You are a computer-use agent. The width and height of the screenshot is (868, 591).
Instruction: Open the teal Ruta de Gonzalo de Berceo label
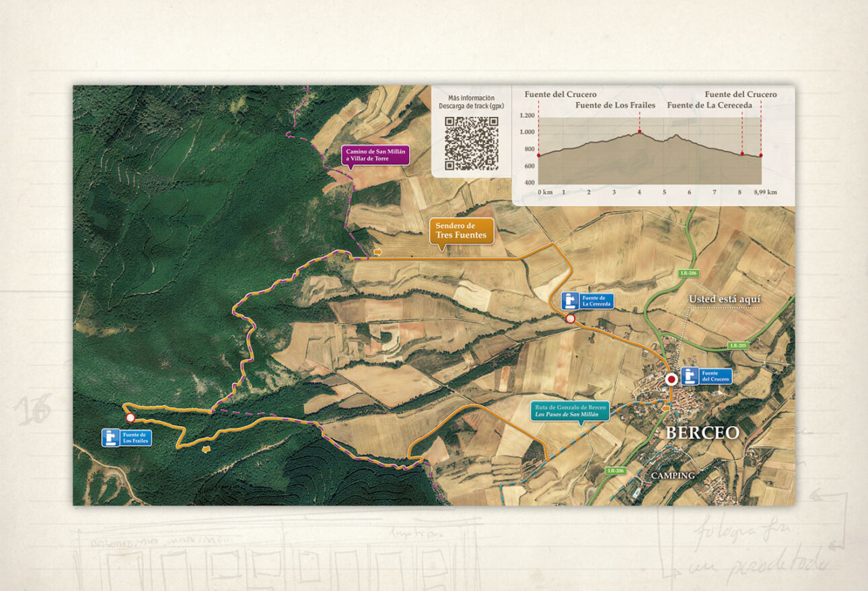571,411
